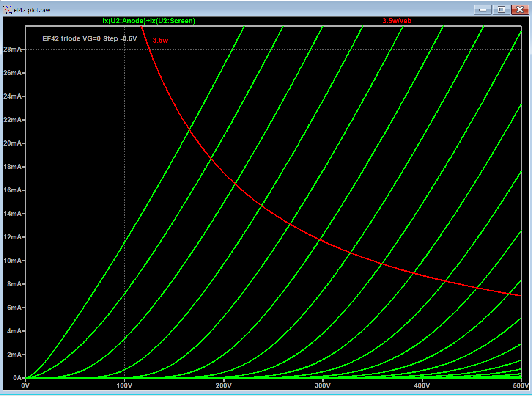Click the 100V horizontal axis label

pos(124,386)
